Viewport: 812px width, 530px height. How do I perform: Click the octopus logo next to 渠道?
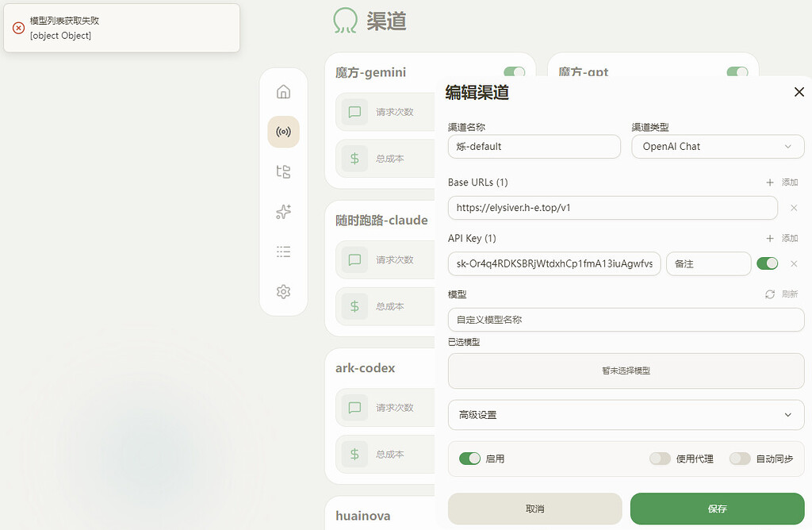click(345, 21)
